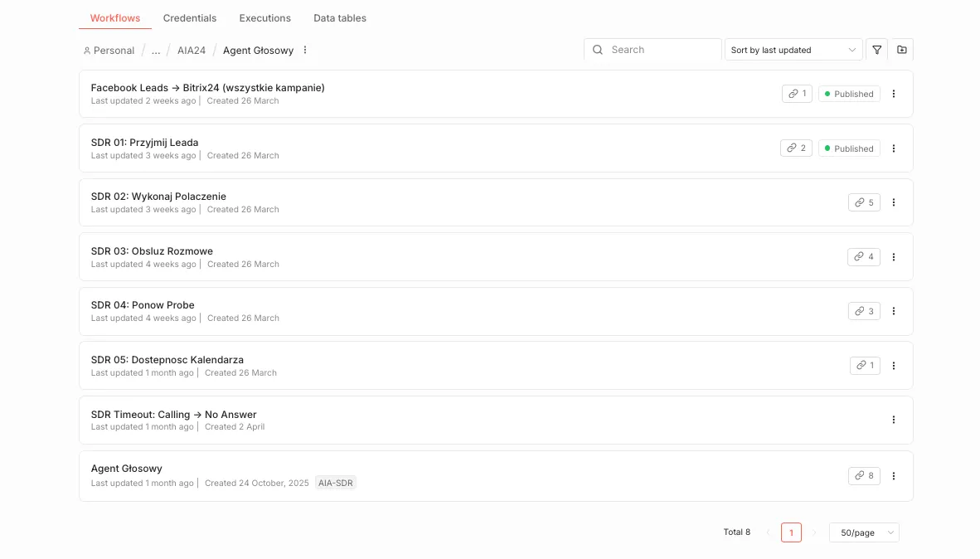Image resolution: width=980 pixels, height=559 pixels.
Task: Open options menu for SDR 05: Dostepnosc Kalendarza
Action: tap(894, 366)
